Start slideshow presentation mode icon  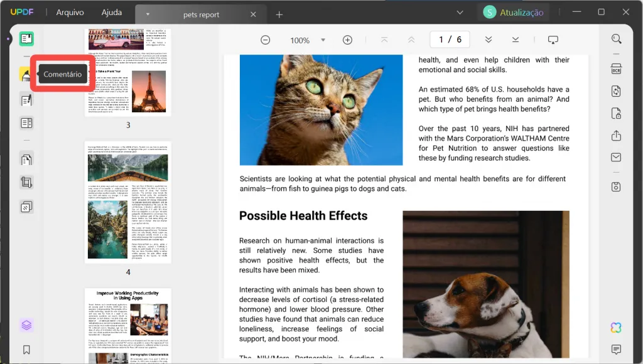tap(553, 40)
